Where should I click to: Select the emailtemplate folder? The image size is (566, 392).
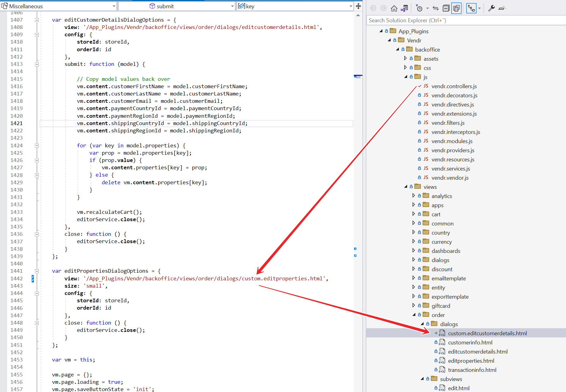(x=448, y=279)
